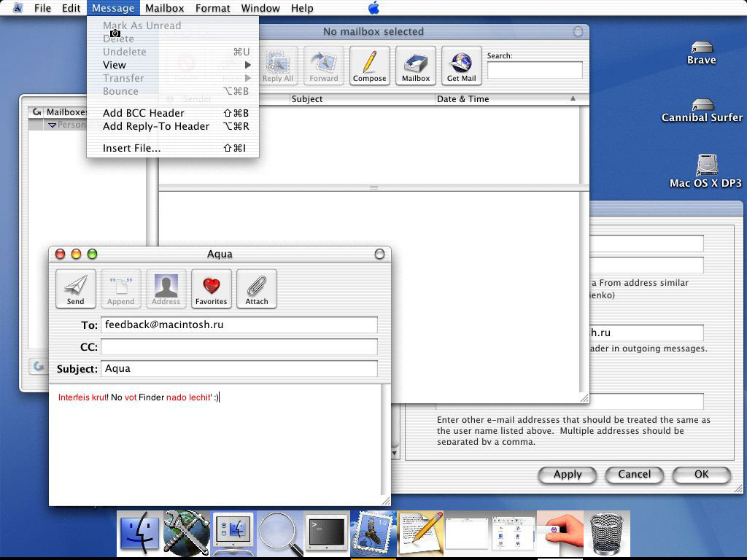Click the Aqua window toolbar toggle button
The height and width of the screenshot is (560, 747).
[x=379, y=254]
